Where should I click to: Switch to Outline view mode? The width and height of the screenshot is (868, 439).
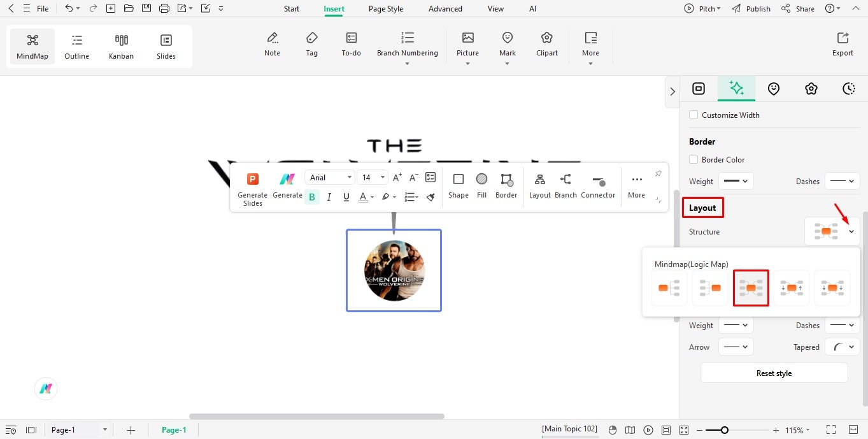pyautogui.click(x=77, y=46)
